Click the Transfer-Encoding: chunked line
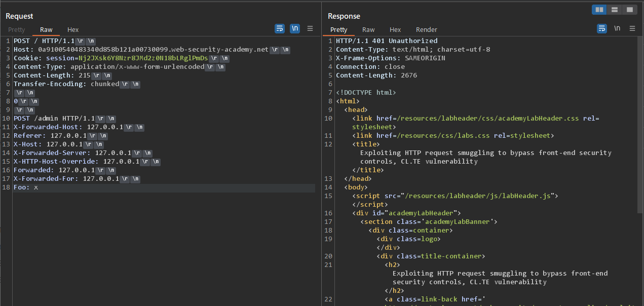The width and height of the screenshot is (644, 306). click(x=77, y=84)
